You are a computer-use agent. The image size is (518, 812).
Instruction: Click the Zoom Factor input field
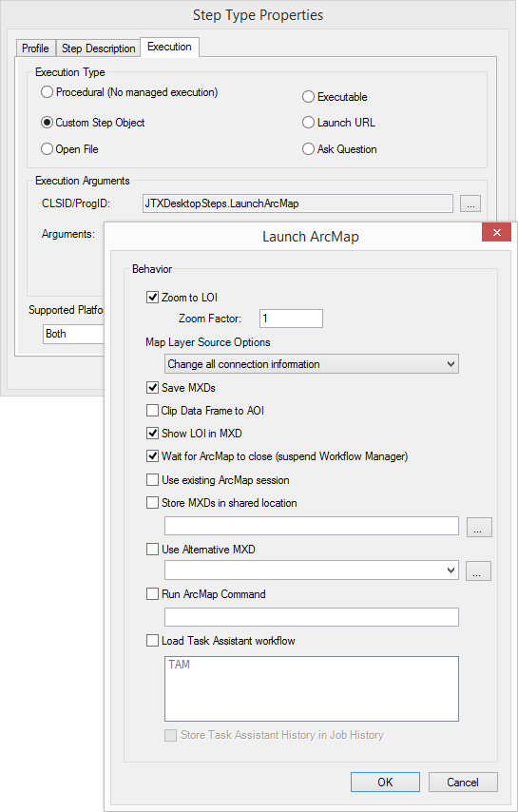pos(292,319)
